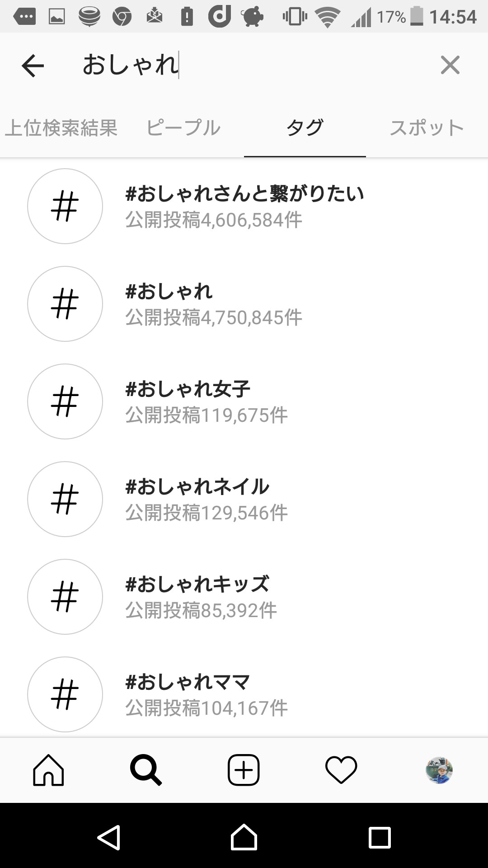Tap hashtag circle icon for #おしゃれ女子
Image resolution: width=488 pixels, height=868 pixels.
coord(65,401)
